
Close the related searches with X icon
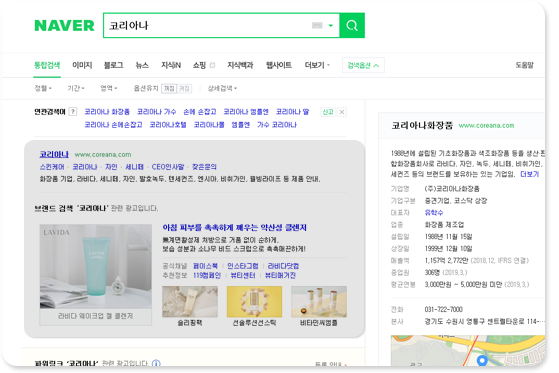(342, 112)
